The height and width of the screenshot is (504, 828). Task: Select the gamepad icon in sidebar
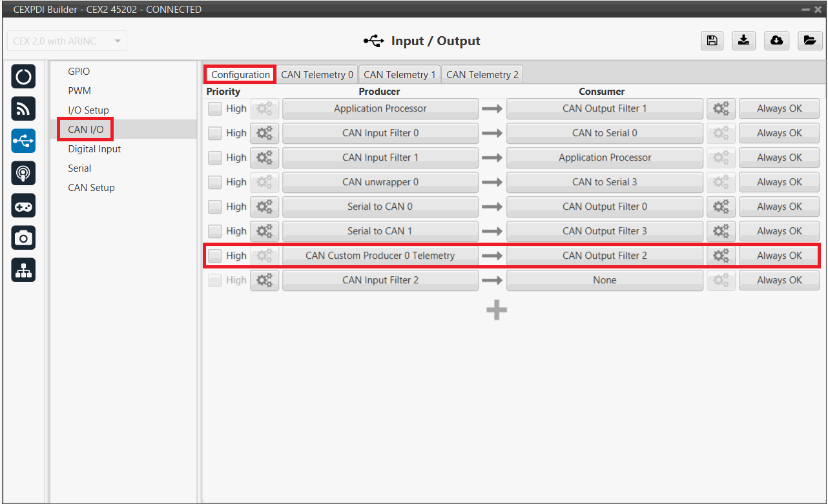(x=23, y=206)
